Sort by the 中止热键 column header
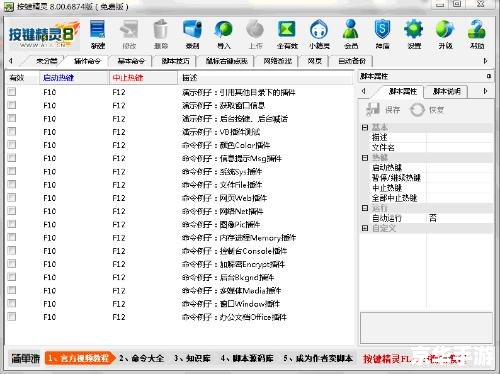500x374 pixels. pyautogui.click(x=143, y=78)
